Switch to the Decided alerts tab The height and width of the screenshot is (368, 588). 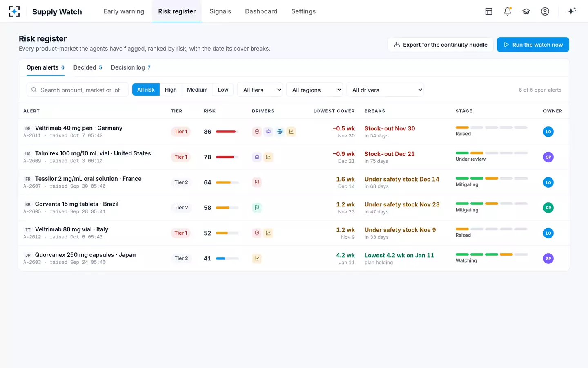pos(87,67)
